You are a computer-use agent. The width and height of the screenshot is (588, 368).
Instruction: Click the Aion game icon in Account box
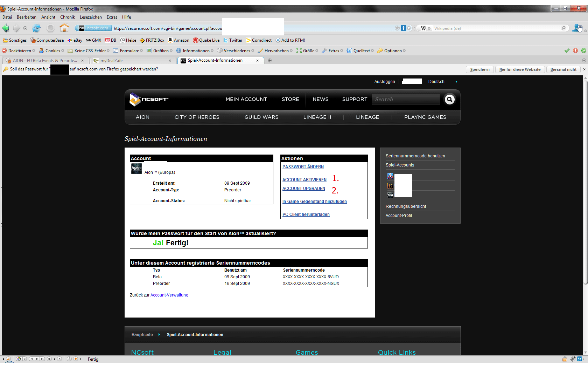[x=136, y=169]
